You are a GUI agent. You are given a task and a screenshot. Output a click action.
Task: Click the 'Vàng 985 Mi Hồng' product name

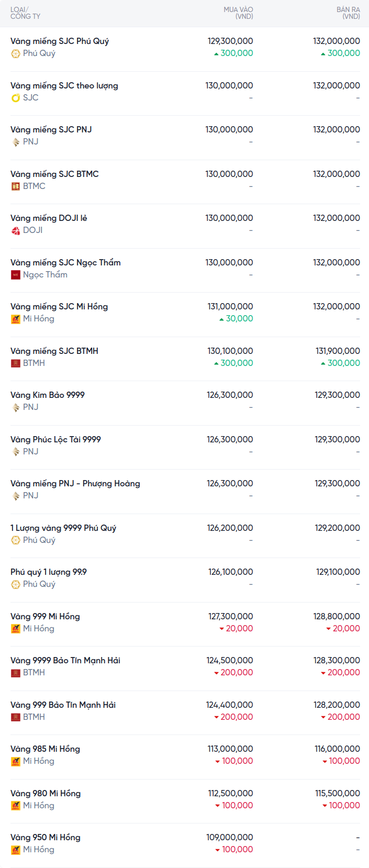coord(45,749)
